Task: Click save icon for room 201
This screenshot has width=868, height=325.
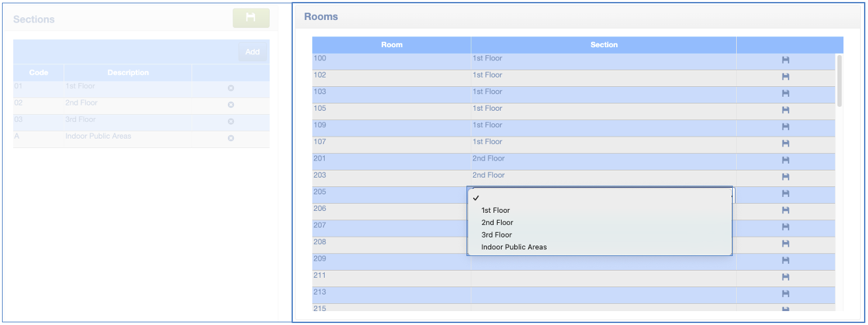Action: pyautogui.click(x=785, y=160)
